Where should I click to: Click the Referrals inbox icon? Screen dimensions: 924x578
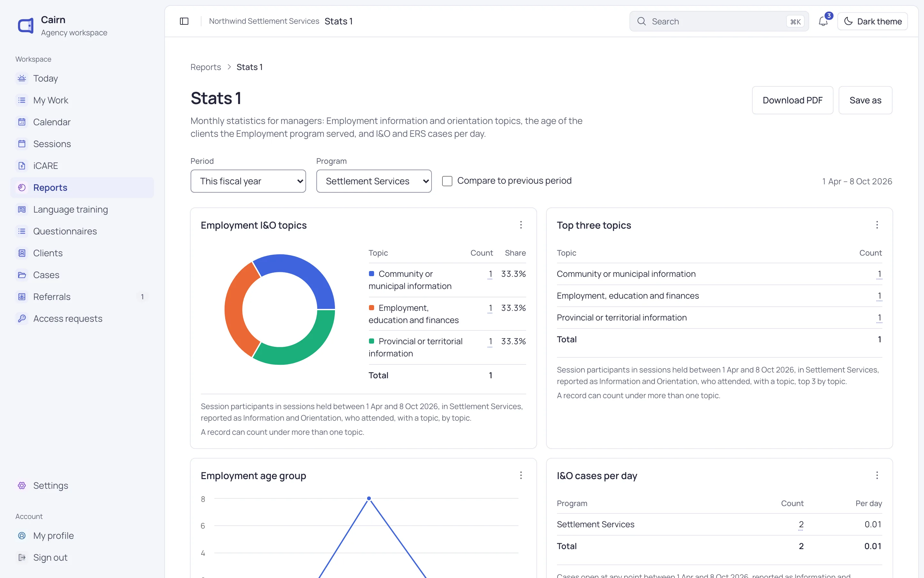[x=22, y=297]
